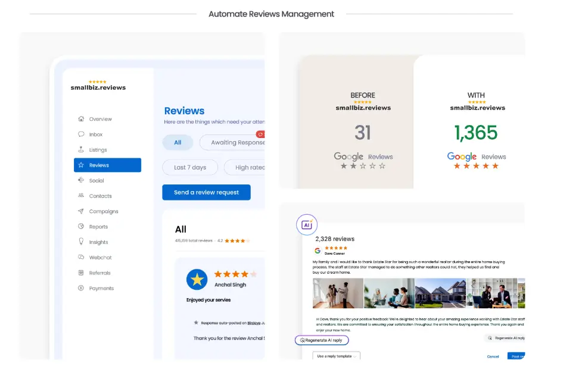This screenshot has height=385, width=588.
Task: Select the All filter tab
Action: point(178,142)
